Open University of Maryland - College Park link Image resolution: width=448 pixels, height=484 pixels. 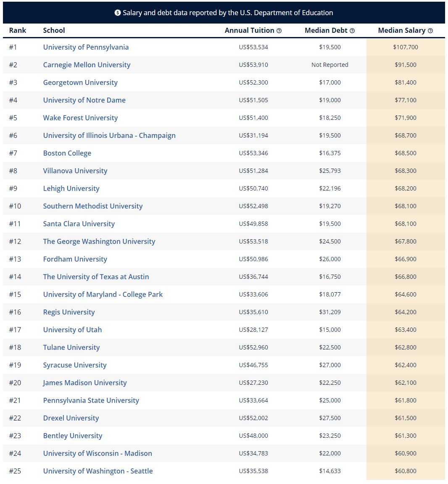click(x=103, y=294)
